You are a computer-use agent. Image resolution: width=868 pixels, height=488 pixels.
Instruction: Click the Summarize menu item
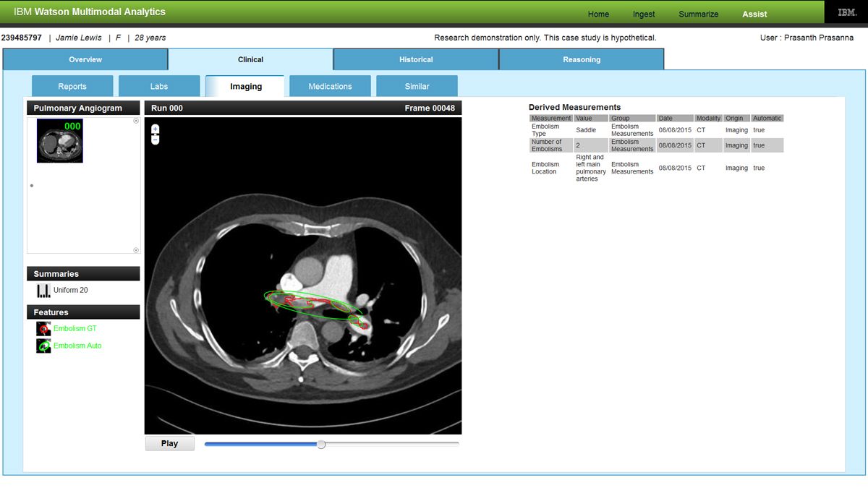(698, 14)
